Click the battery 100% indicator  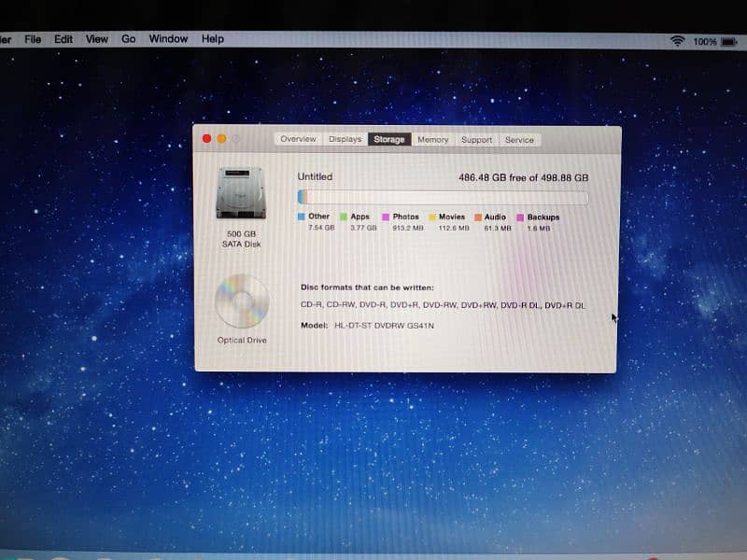tap(705, 41)
